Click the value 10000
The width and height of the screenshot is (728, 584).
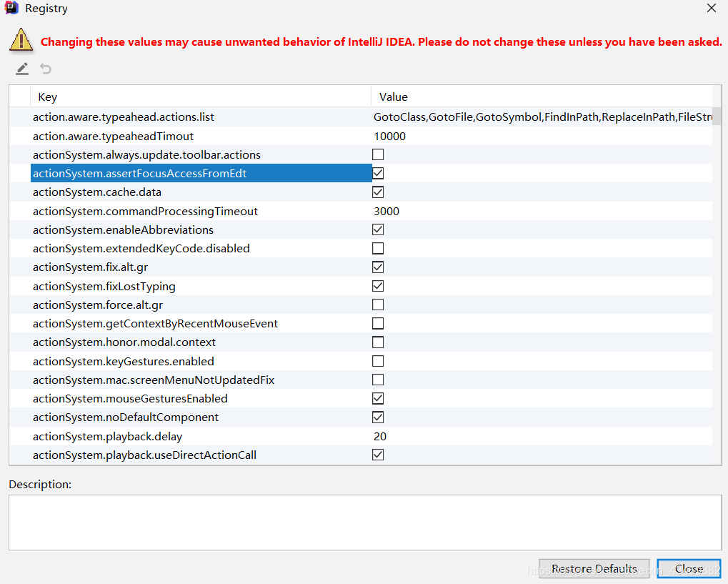click(x=389, y=136)
